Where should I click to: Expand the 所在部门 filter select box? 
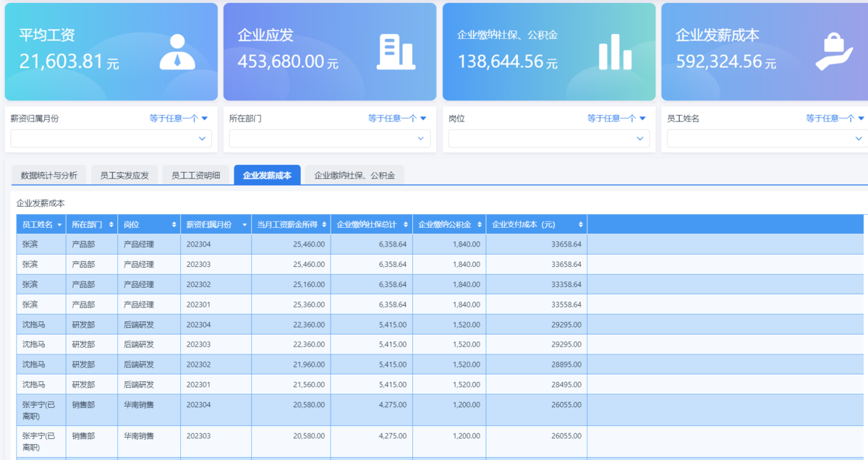(330, 139)
